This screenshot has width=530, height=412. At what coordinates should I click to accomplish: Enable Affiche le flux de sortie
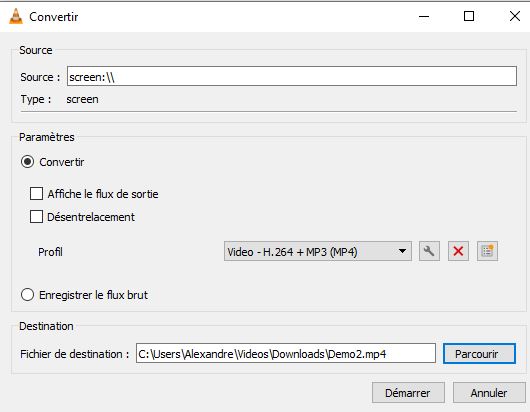pyautogui.click(x=37, y=194)
